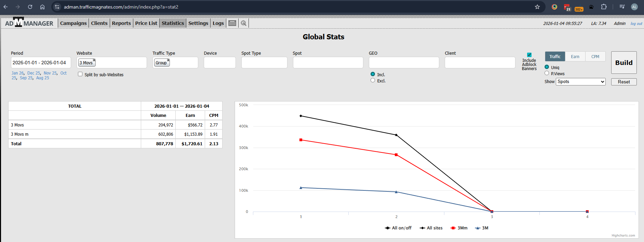
Task: Click the 3 Movs m row label
Action: pos(19,134)
